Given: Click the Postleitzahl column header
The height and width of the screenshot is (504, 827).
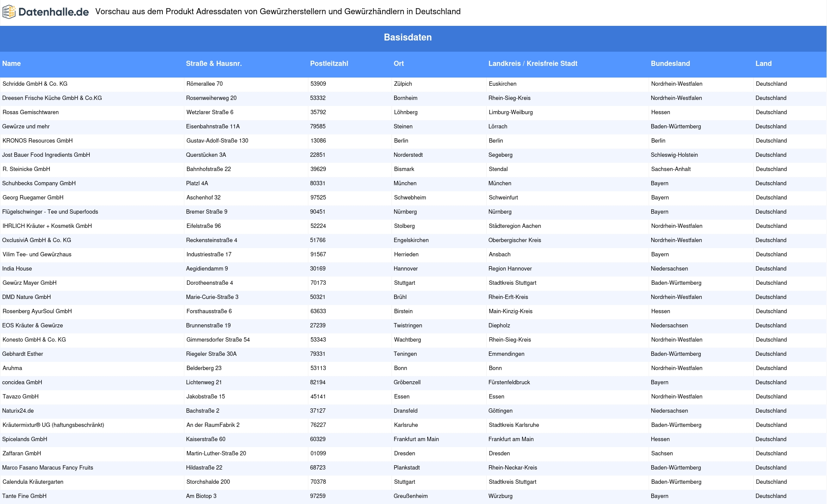Looking at the screenshot, I should point(329,63).
